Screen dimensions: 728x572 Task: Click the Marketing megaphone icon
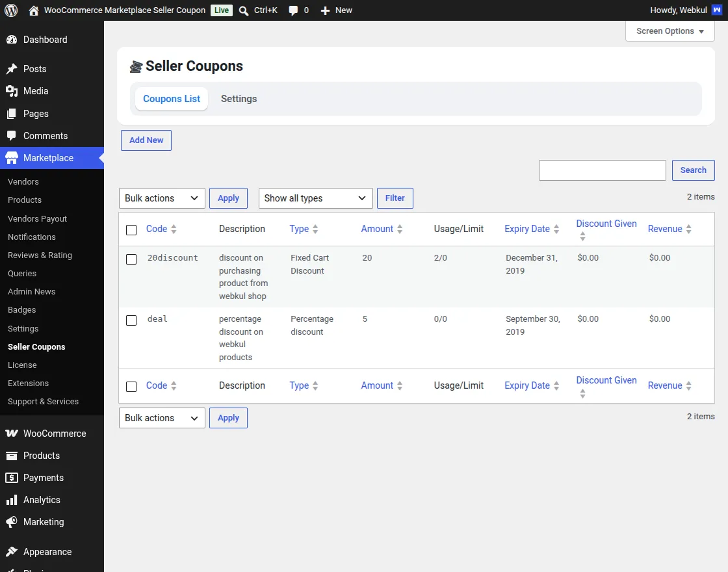click(x=12, y=522)
